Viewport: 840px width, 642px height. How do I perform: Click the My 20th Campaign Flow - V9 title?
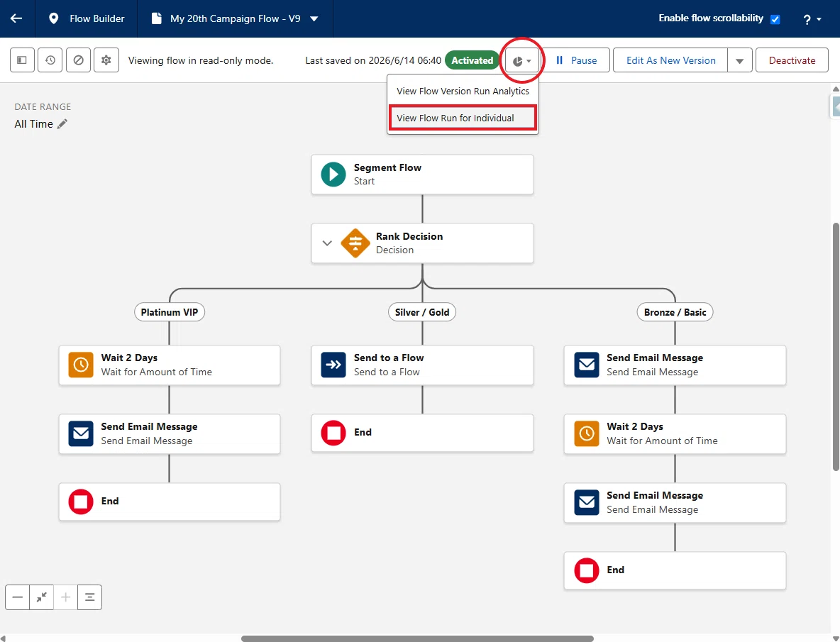click(x=235, y=18)
